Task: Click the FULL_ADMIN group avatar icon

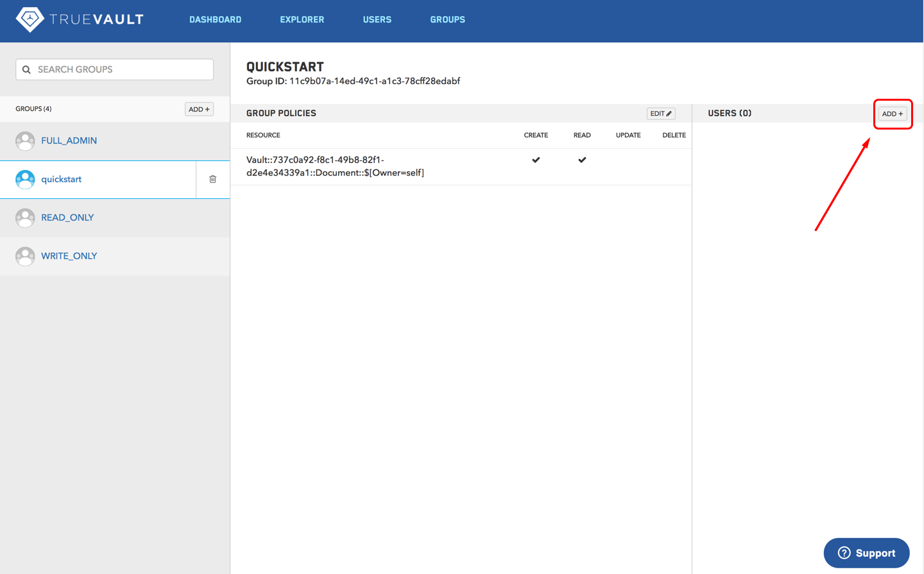Action: (25, 140)
